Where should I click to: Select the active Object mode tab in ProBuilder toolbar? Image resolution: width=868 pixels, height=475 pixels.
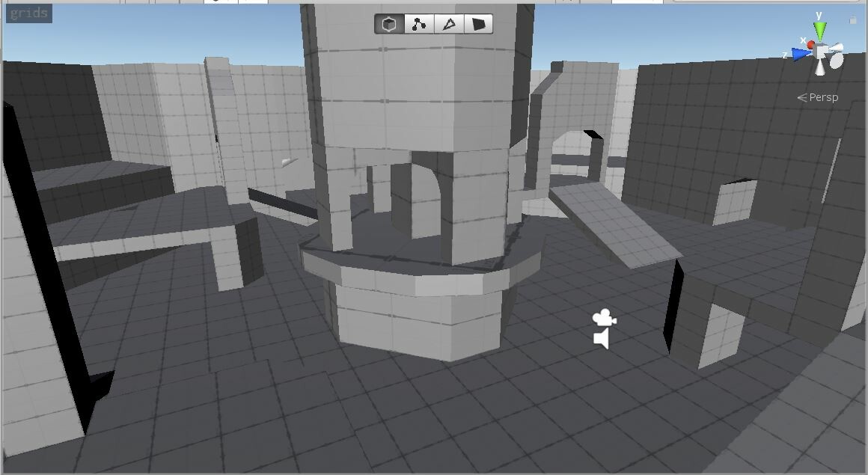[388, 23]
